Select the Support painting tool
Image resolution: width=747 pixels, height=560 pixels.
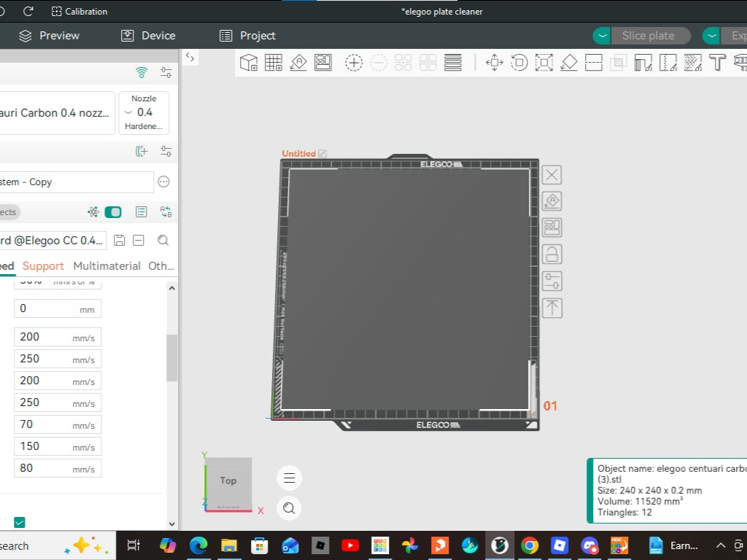pyautogui.click(x=643, y=63)
